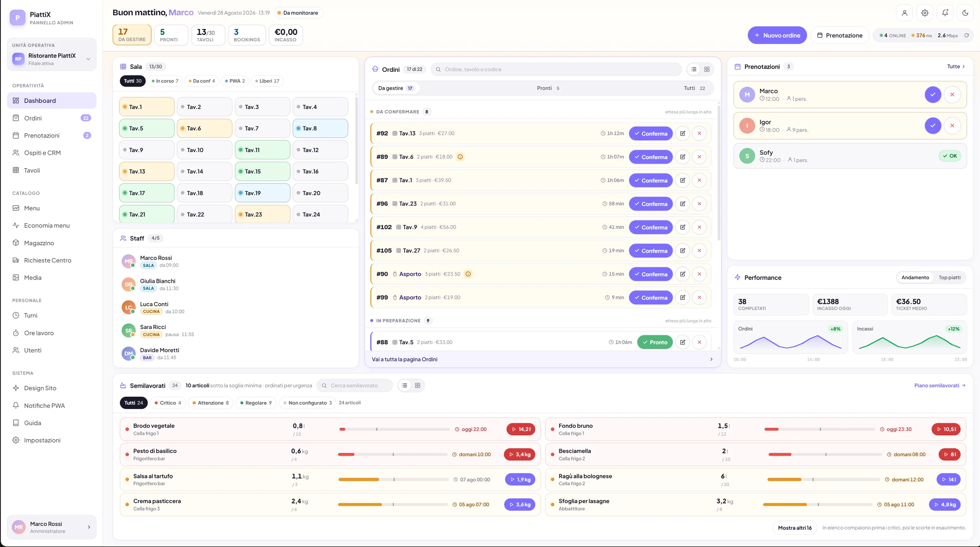Open notifications bell icon
This screenshot has height=547, width=980.
[945, 13]
